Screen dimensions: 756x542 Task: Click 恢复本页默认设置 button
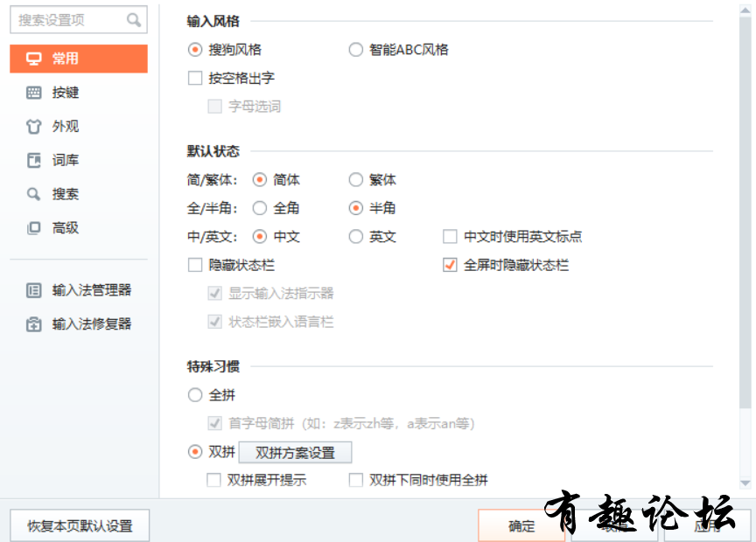[x=80, y=526]
